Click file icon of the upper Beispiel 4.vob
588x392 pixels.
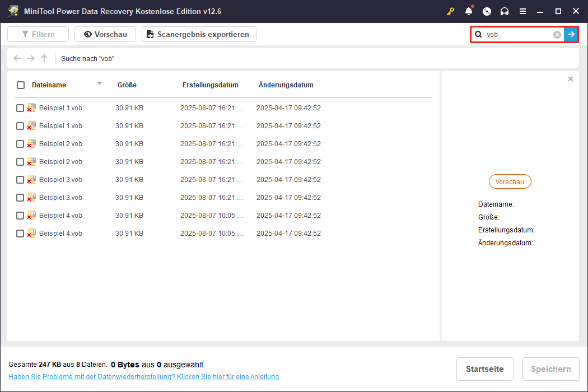(x=31, y=216)
